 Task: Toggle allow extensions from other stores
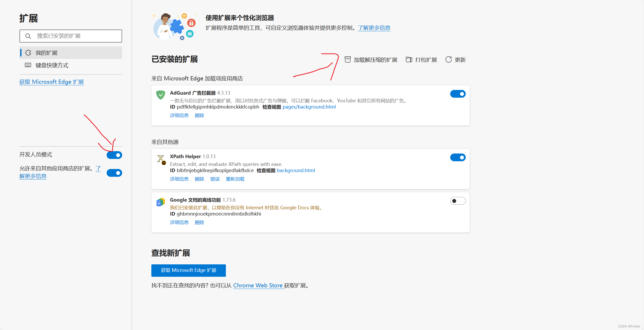pos(114,173)
